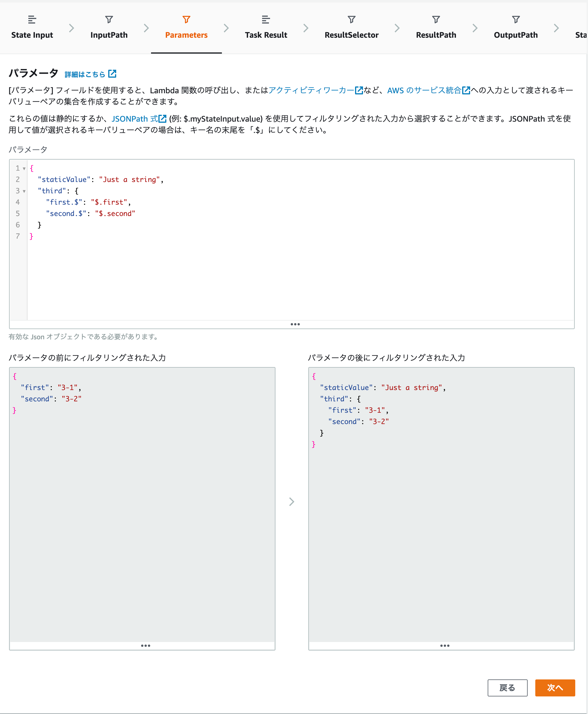Click the InputPath funnel icon
Image resolution: width=588 pixels, height=714 pixels.
pyautogui.click(x=109, y=20)
